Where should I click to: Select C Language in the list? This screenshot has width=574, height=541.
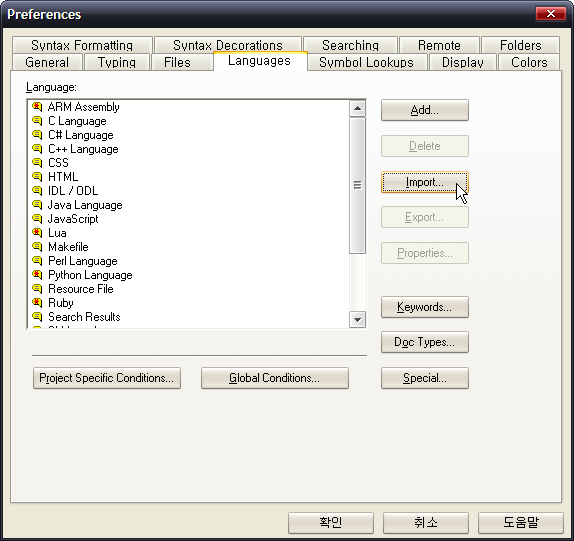(77, 121)
